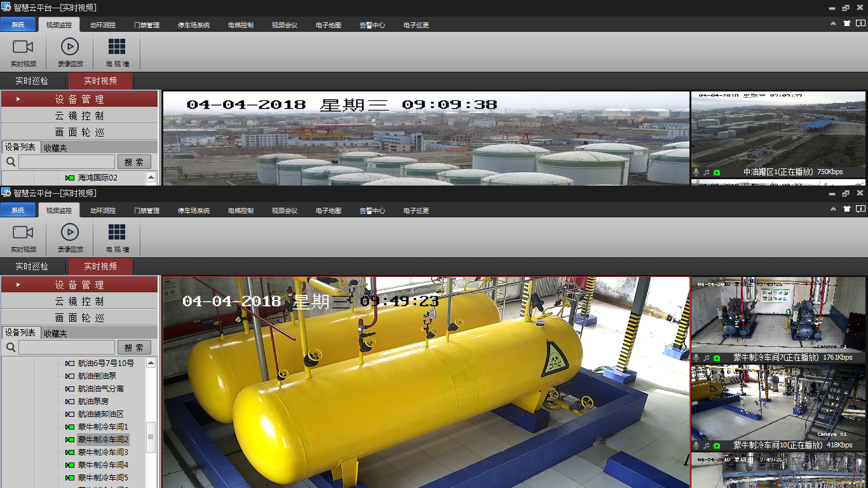Screen dimensions: 868x488
Task: Click camera icon beside 蒙牛制冷车间1
Action: pos(70,427)
